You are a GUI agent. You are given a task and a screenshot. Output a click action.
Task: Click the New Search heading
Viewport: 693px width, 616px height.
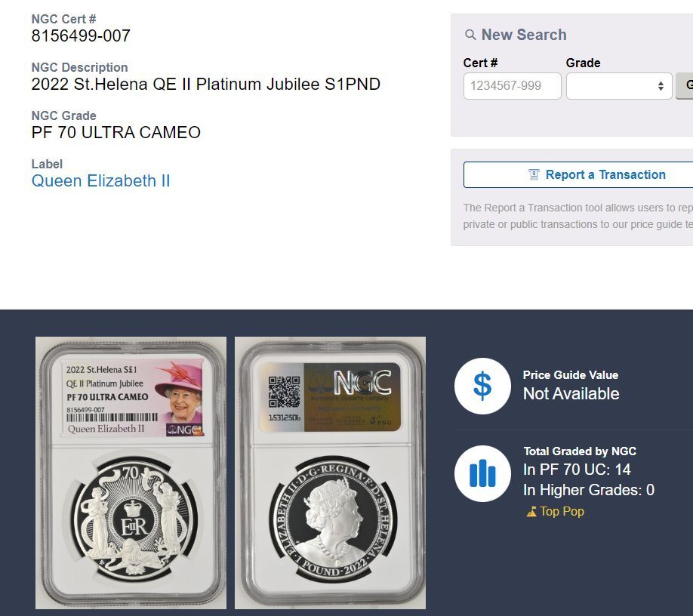click(524, 35)
